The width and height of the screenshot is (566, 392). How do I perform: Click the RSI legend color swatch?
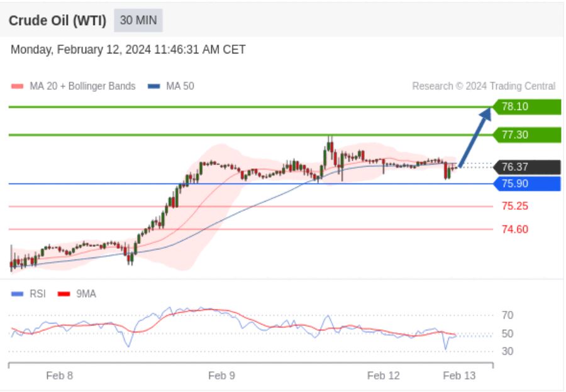[18, 294]
